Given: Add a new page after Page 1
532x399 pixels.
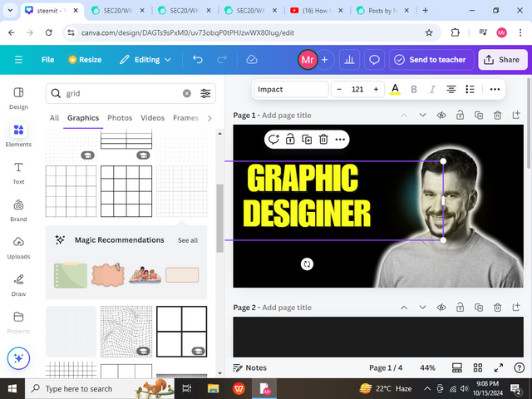Looking at the screenshot, I should 516,115.
